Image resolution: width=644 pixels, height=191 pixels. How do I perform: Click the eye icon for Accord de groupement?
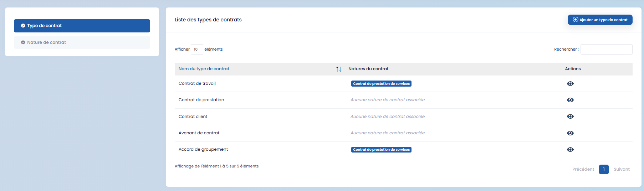[570, 150]
